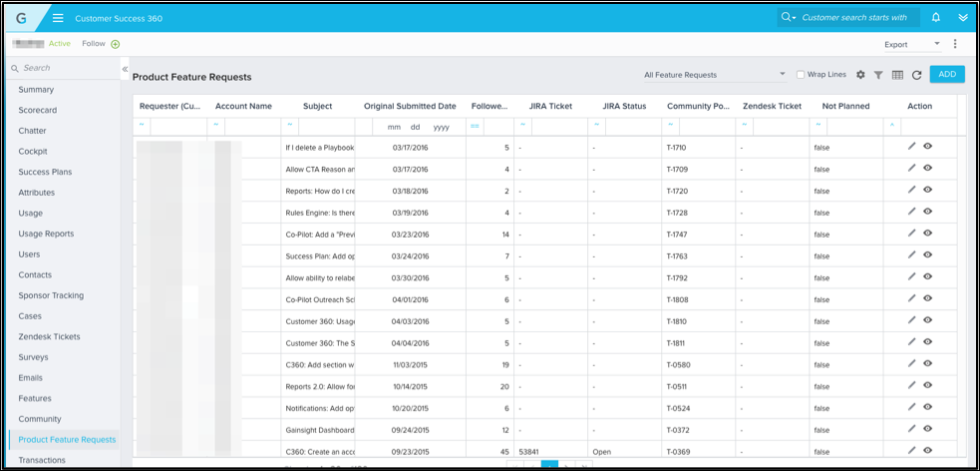Edit the T-1763 row with pencil
Screen dimensions: 980x471
pyautogui.click(x=911, y=254)
